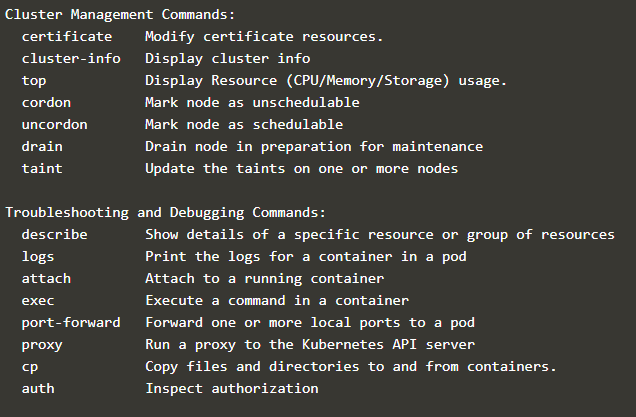Click the 'Inspect authorization' description text
This screenshot has width=636, height=417.
point(231,388)
